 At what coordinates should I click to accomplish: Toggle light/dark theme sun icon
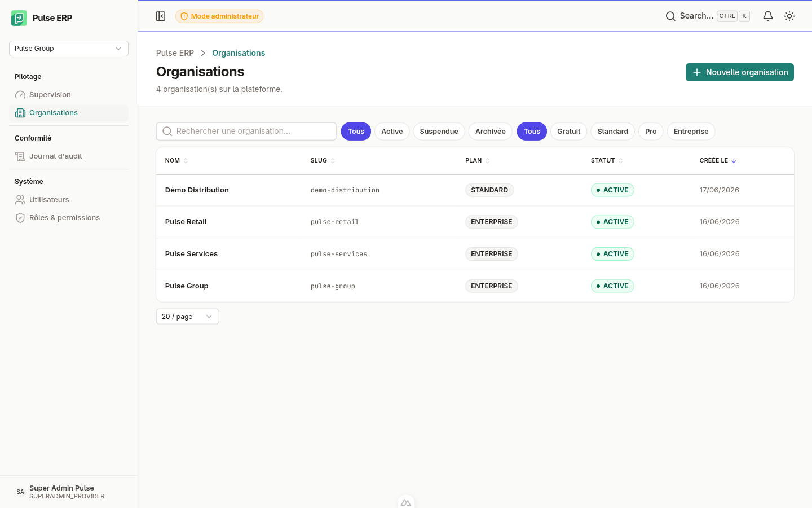(789, 16)
